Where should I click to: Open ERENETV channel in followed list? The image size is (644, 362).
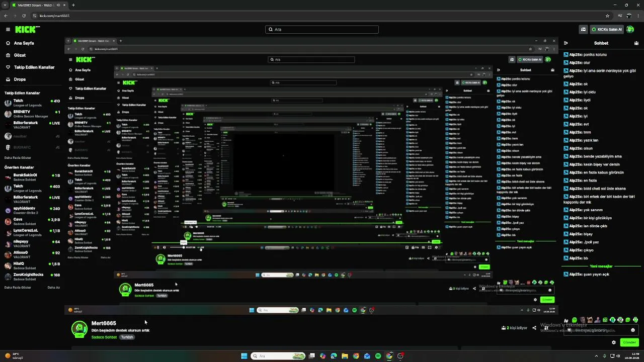point(31,114)
